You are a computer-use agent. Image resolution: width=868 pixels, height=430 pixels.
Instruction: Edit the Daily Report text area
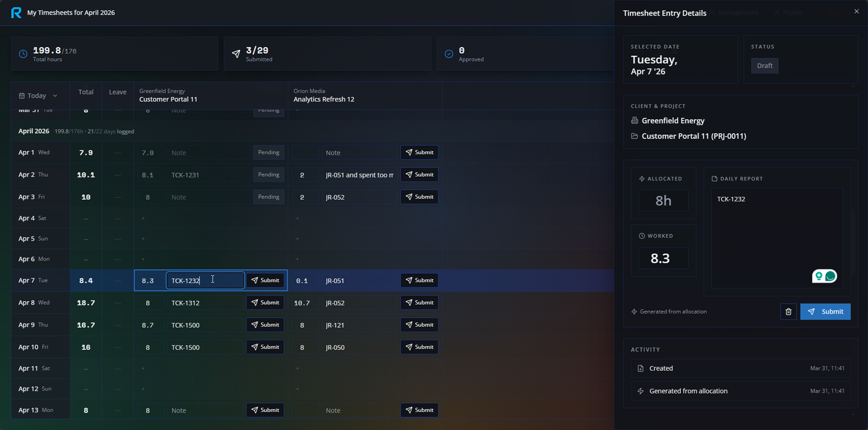[x=776, y=238]
